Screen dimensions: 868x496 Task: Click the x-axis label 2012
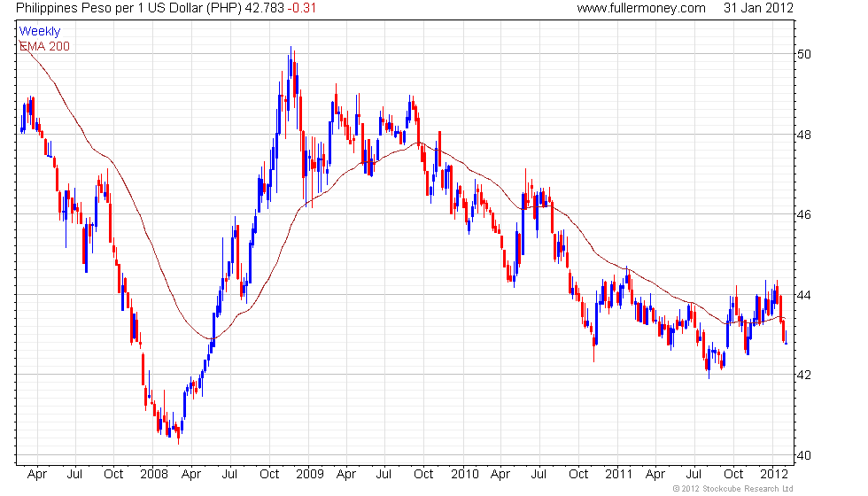click(774, 475)
